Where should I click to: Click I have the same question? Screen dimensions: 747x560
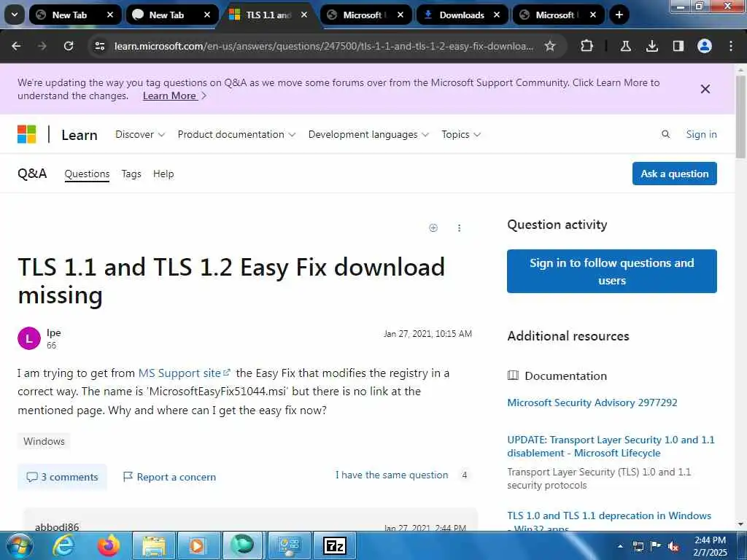(x=392, y=475)
